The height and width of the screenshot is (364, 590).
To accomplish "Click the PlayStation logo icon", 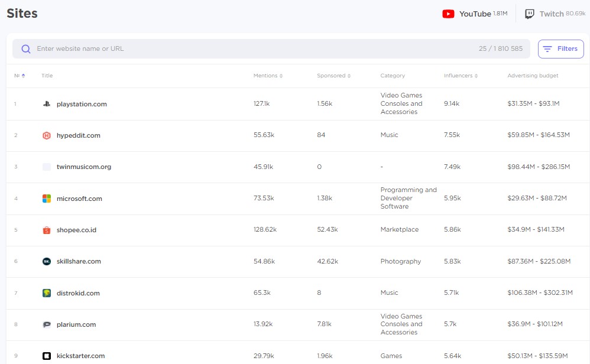I will (x=47, y=104).
